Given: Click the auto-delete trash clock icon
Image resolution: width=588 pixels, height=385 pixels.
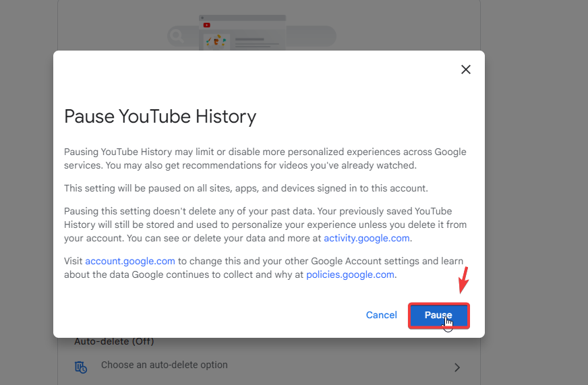Looking at the screenshot, I should [x=80, y=367].
